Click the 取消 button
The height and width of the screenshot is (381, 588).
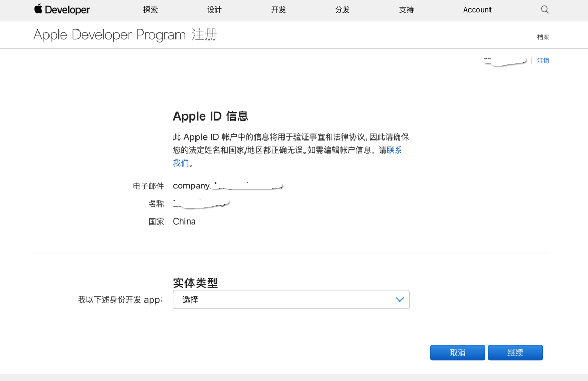click(x=457, y=353)
